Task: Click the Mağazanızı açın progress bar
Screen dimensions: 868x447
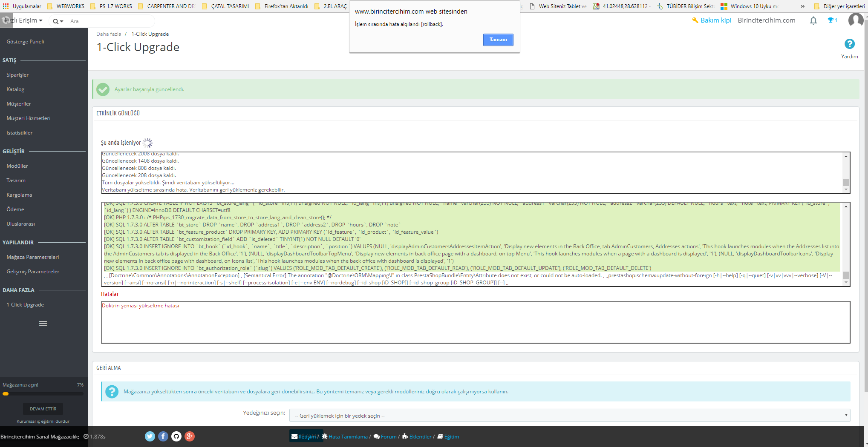Action: point(43,394)
